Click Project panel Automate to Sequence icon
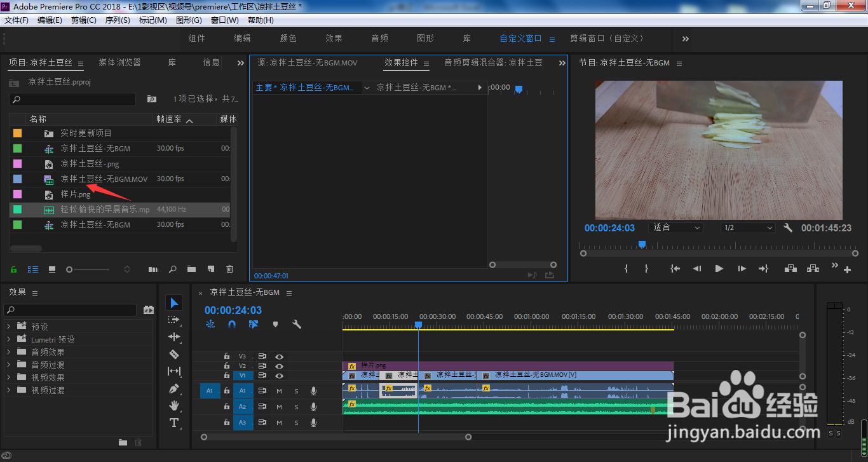Viewport: 868px width, 462px height. click(x=153, y=269)
